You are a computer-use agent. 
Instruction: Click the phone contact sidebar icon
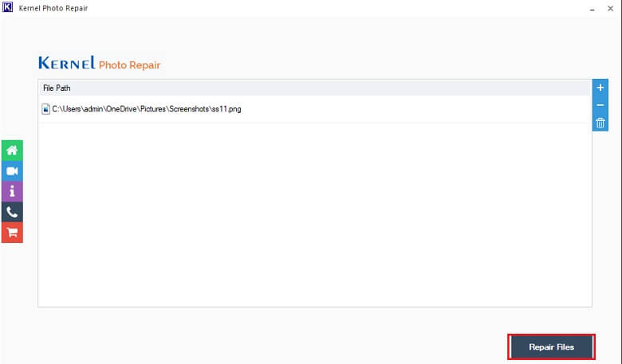pos(12,213)
